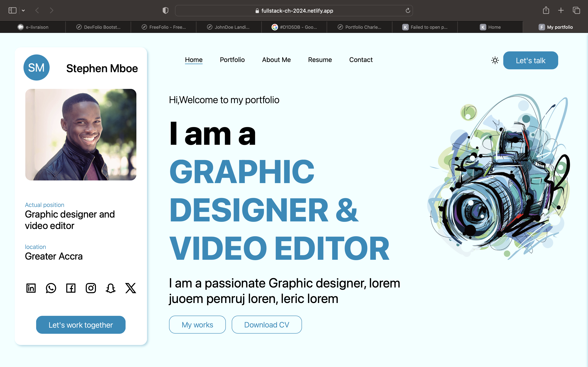Click the Download CV button

tap(267, 325)
